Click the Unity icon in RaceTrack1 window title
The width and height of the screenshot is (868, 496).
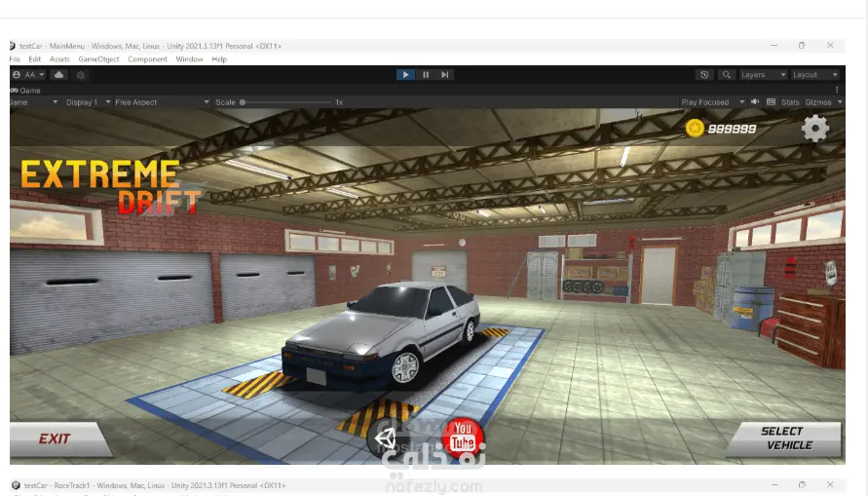pyautogui.click(x=16, y=485)
